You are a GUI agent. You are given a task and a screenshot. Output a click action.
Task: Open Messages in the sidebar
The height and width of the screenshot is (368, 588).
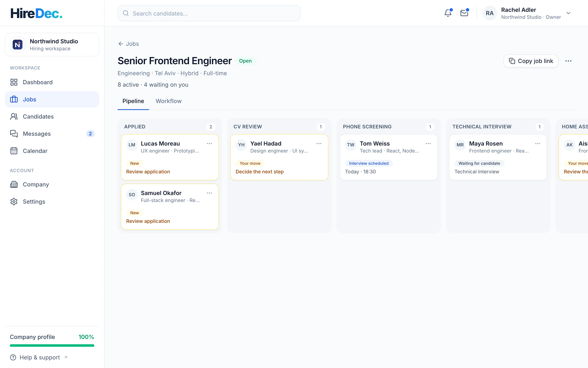point(52,134)
